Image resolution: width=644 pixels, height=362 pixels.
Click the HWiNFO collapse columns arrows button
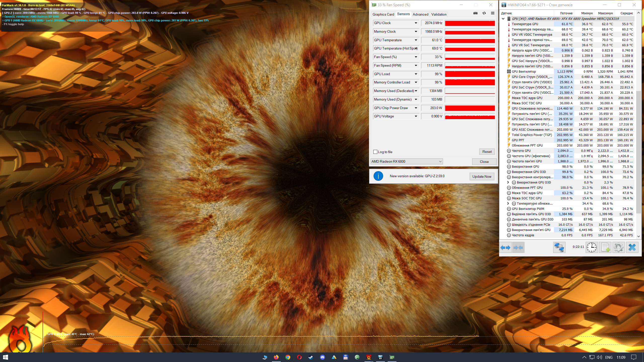click(x=518, y=248)
